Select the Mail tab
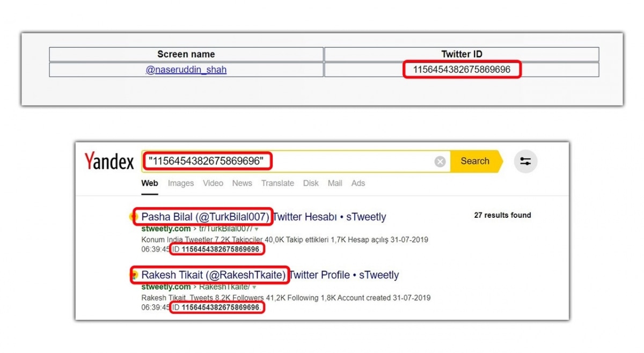 coord(335,183)
